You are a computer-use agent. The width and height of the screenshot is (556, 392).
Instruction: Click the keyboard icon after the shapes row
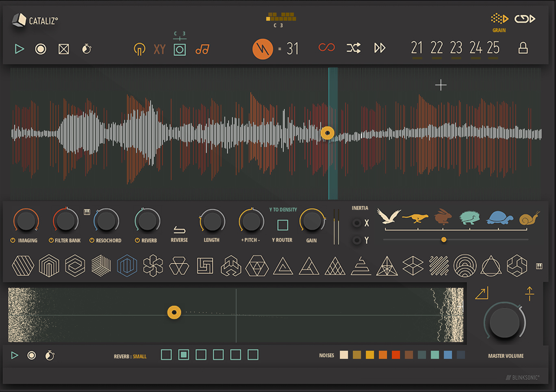tap(539, 266)
